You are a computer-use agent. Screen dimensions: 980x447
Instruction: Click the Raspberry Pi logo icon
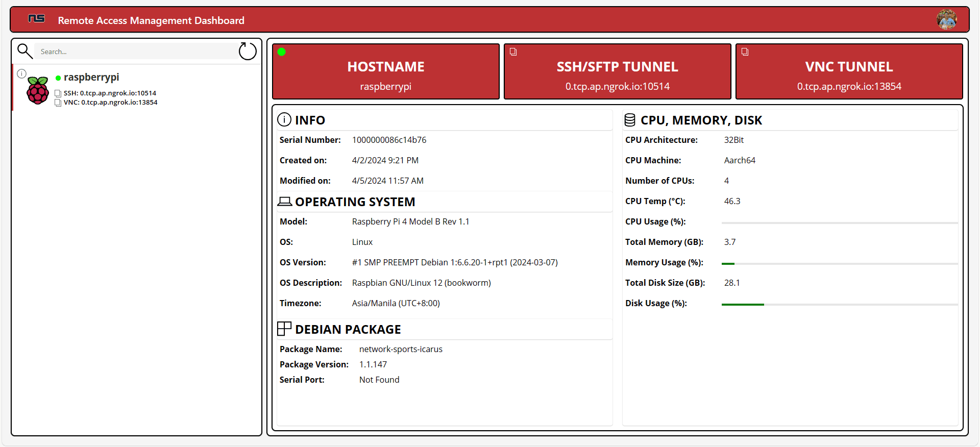coord(38,90)
